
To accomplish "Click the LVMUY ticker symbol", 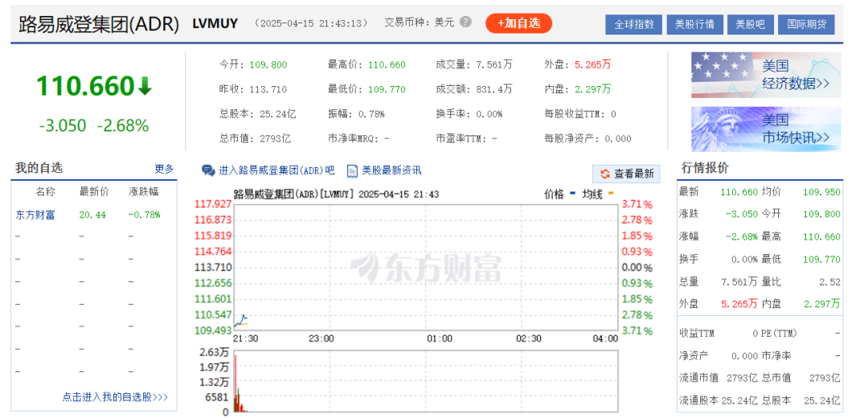I will pos(215,23).
